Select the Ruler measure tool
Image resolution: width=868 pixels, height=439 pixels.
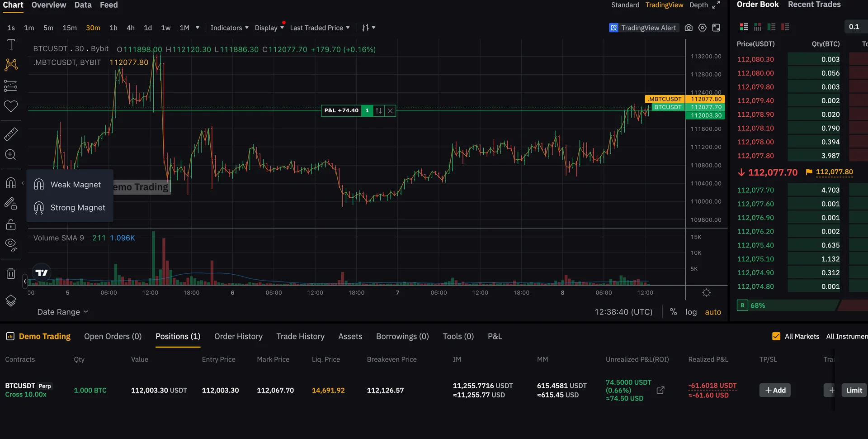pos(11,134)
